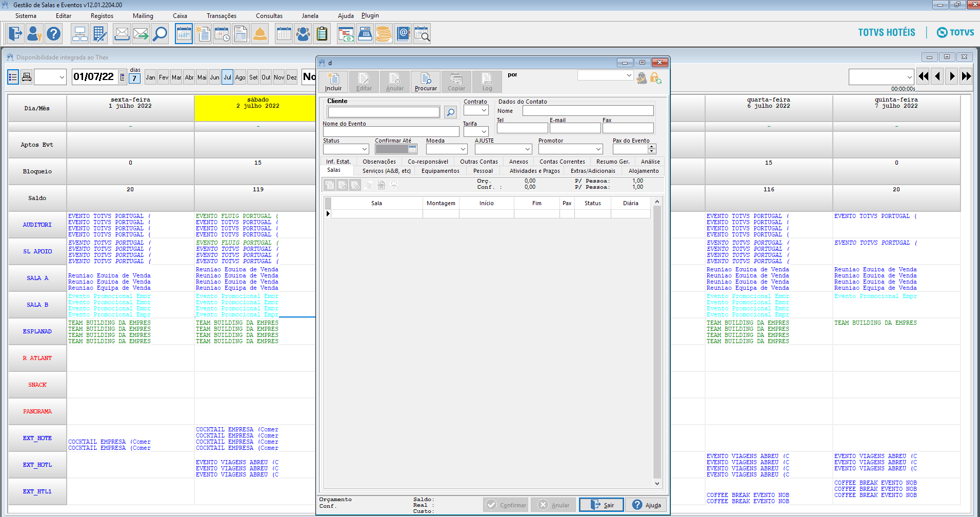The width and height of the screenshot is (980, 517).
Task: Open the bell icon in main toolbar
Action: tap(260, 34)
